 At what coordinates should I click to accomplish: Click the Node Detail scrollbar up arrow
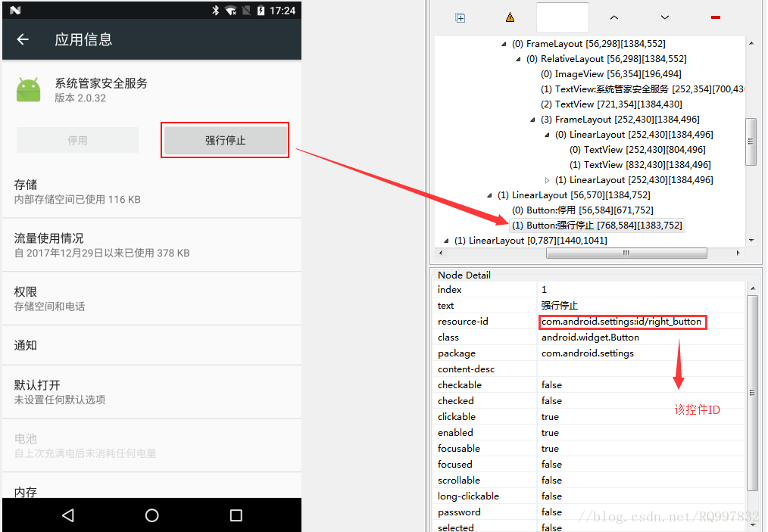tap(752, 289)
